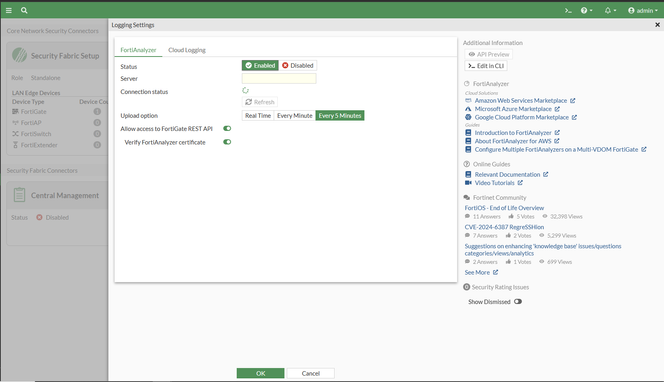Click the Fortinet Community chat icon
This screenshot has height=382, width=664.
pyautogui.click(x=467, y=197)
